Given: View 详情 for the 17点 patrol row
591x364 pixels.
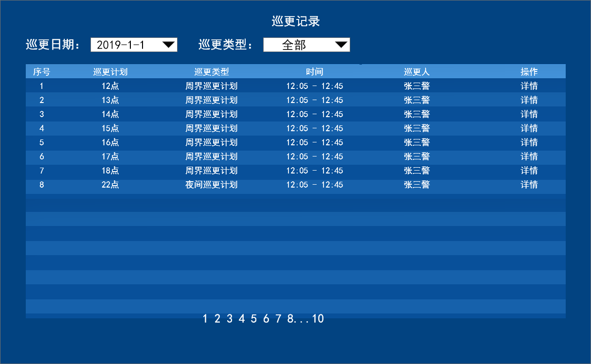Looking at the screenshot, I should 529,156.
